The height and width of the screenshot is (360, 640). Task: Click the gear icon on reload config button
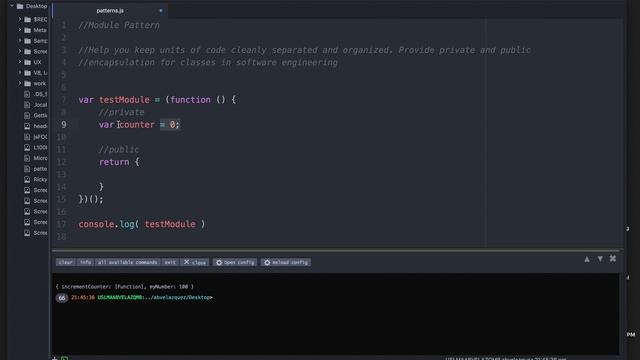pos(267,262)
